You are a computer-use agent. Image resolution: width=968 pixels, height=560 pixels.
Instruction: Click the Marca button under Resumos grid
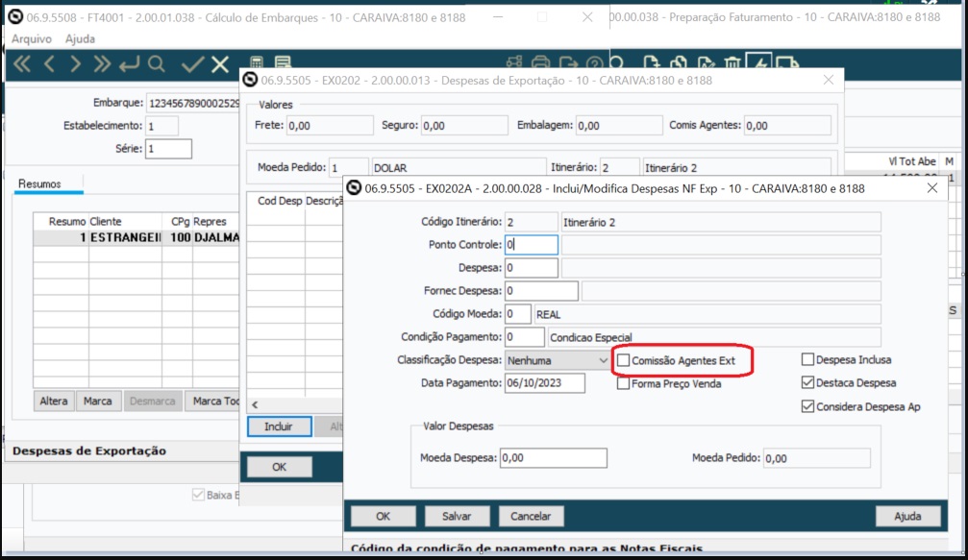click(97, 401)
